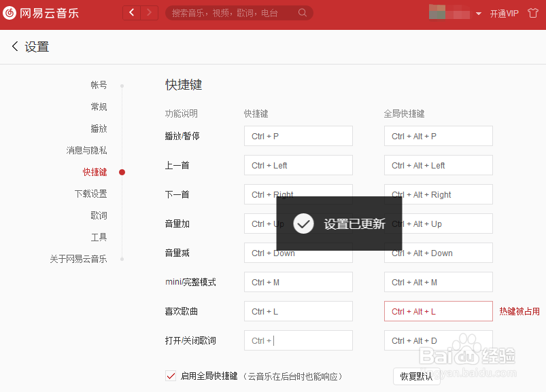Image resolution: width=546 pixels, height=392 pixels.
Task: Click the search magnifier icon
Action: coord(303,13)
